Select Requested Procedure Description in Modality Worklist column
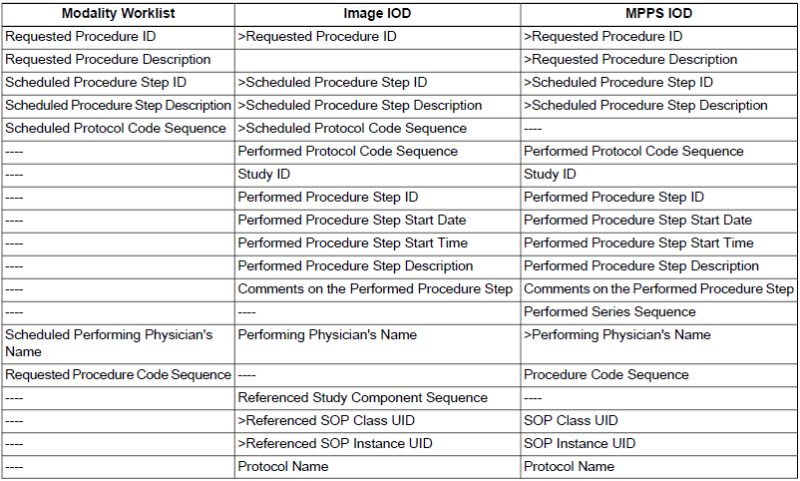Viewport: 800px width, 481px height. [108, 60]
